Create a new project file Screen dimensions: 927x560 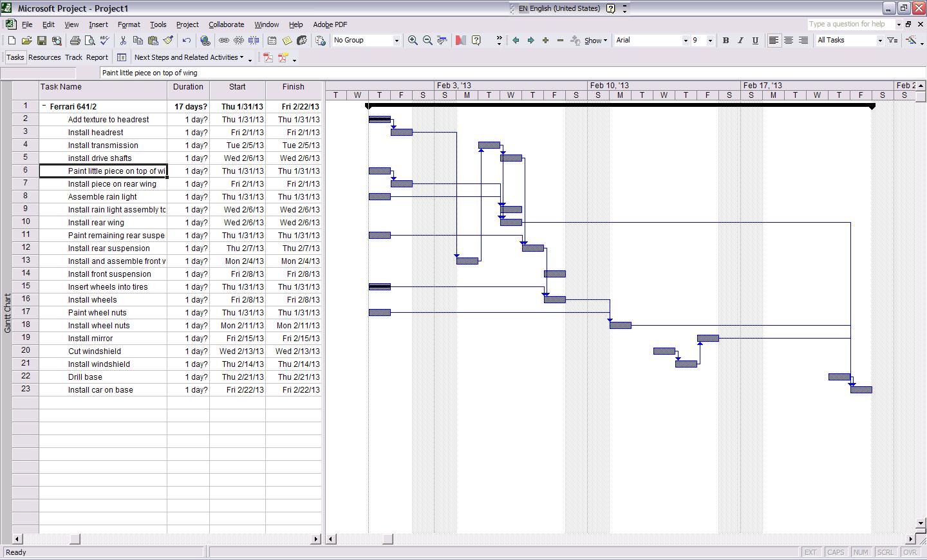(x=12, y=41)
